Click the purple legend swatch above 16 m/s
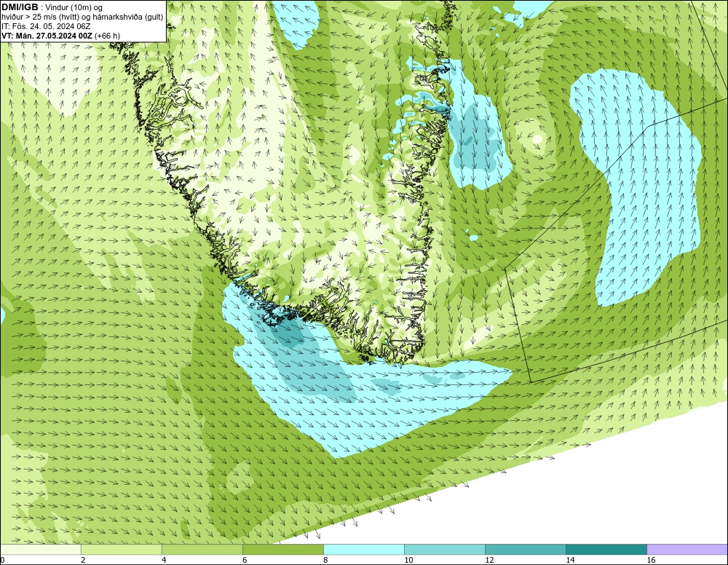Screen dimensions: 728x565 687,550
